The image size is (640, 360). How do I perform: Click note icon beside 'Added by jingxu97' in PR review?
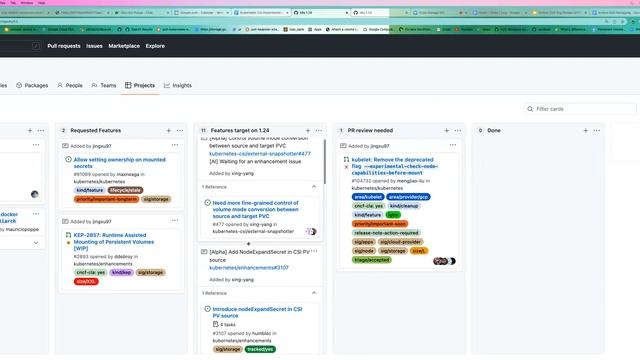click(x=343, y=146)
